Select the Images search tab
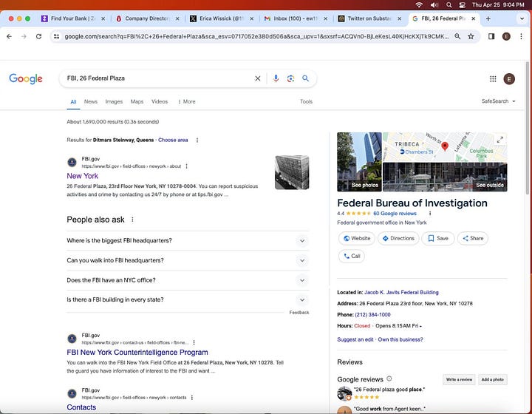The height and width of the screenshot is (414, 532). pyautogui.click(x=114, y=101)
